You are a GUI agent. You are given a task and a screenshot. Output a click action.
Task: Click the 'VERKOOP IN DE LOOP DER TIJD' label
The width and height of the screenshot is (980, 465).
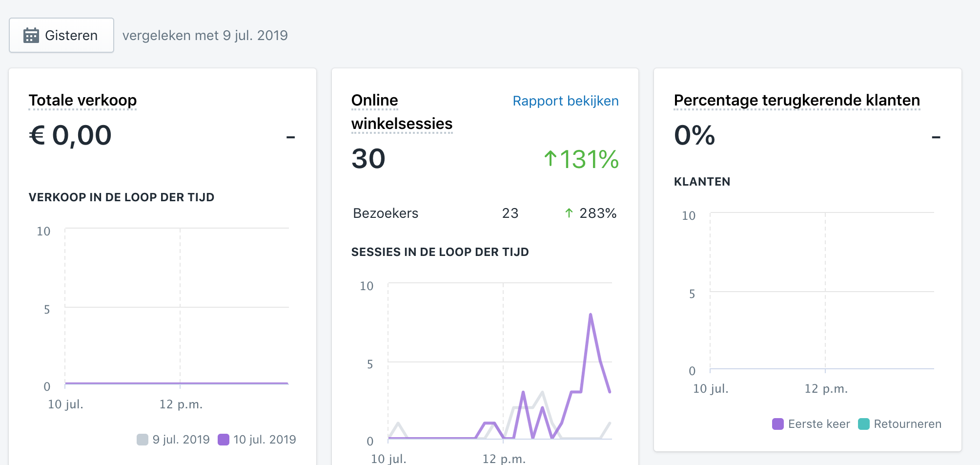[x=122, y=197]
